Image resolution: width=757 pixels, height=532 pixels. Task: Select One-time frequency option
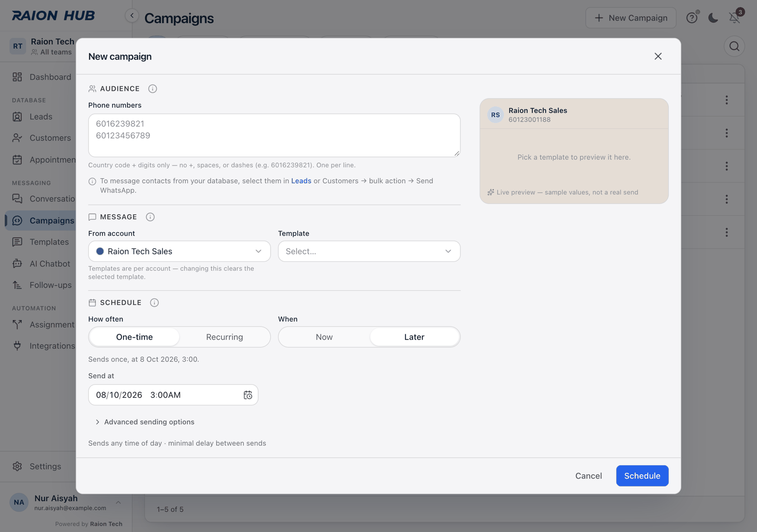pyautogui.click(x=134, y=337)
